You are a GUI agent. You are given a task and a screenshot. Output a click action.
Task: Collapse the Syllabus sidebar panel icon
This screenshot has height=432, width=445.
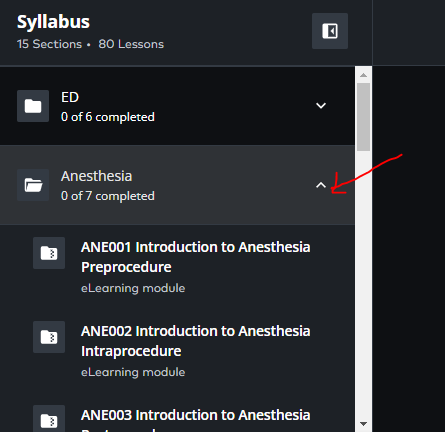point(330,31)
